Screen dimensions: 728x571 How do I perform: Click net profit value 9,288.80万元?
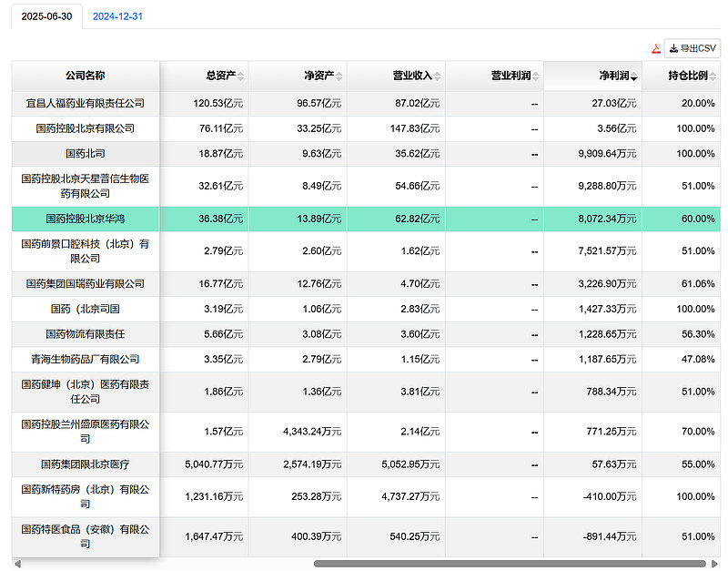(x=607, y=186)
